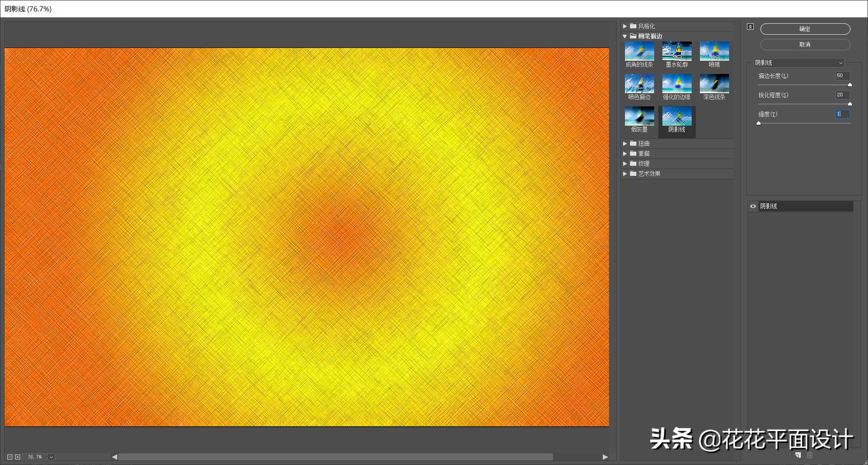Viewport: 868px width, 465px height.
Task: Open the 阴影线 filter type dropdown
Action: tap(799, 63)
